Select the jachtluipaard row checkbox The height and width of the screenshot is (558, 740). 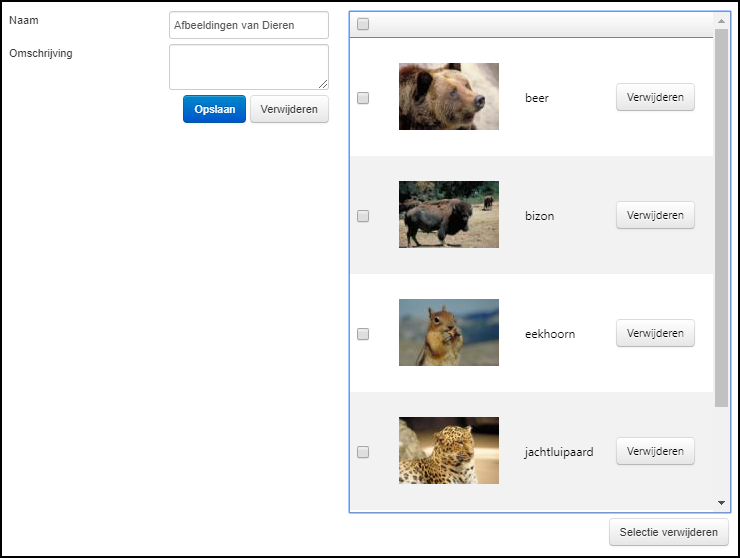(363, 452)
